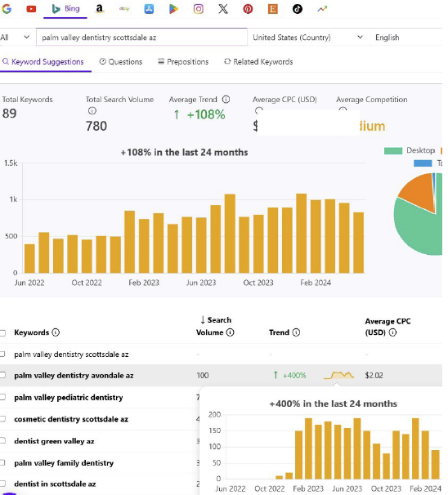Sort by Search Volume column header
448x495 pixels.
pos(215,326)
